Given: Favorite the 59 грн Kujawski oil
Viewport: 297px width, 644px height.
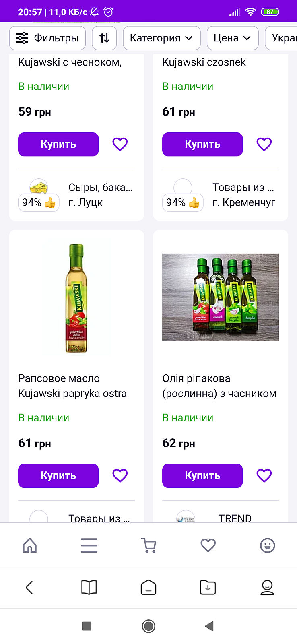Looking at the screenshot, I should (x=120, y=144).
